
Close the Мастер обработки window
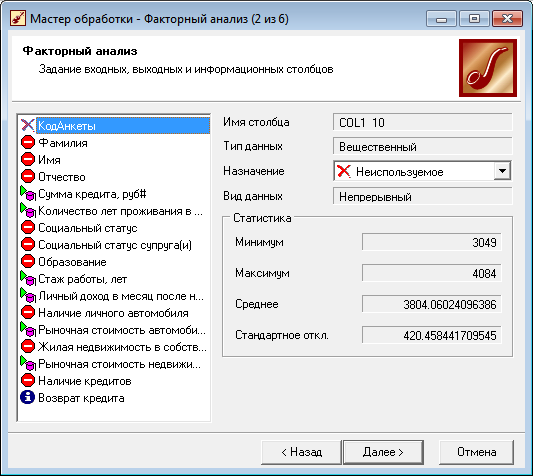507,19
